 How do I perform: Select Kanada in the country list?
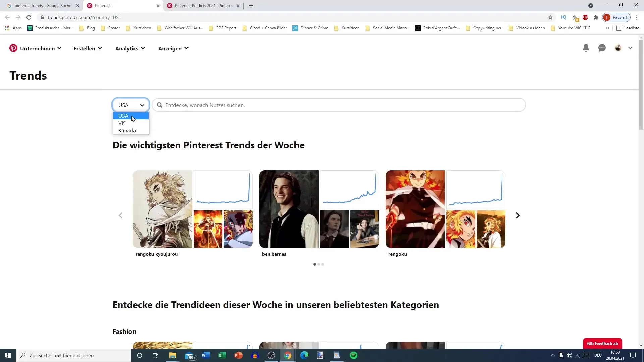tap(131, 130)
